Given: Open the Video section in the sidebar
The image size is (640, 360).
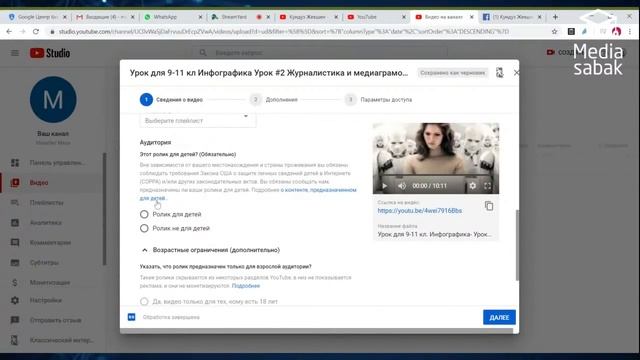Looking at the screenshot, I should (x=39, y=182).
